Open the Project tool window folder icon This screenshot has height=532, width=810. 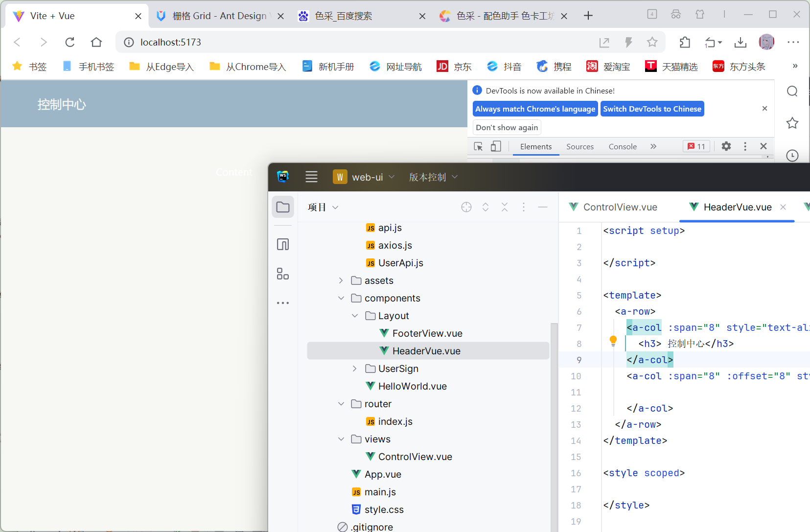283,207
